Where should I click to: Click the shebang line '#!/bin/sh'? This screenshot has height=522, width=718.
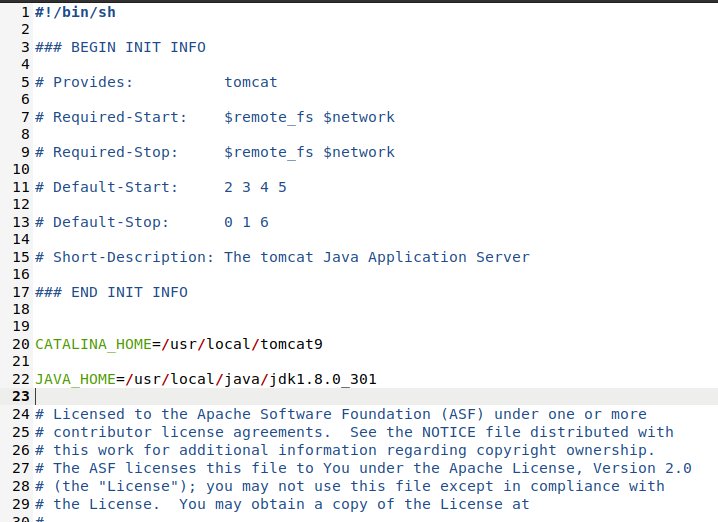pos(76,12)
